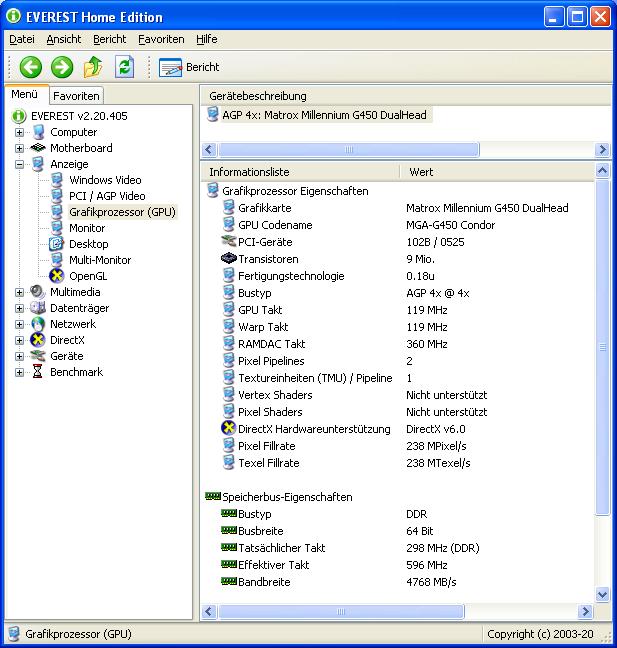Screen dimensions: 617x648
Task: Sort by the Informationsliste column header
Action: click(300, 172)
